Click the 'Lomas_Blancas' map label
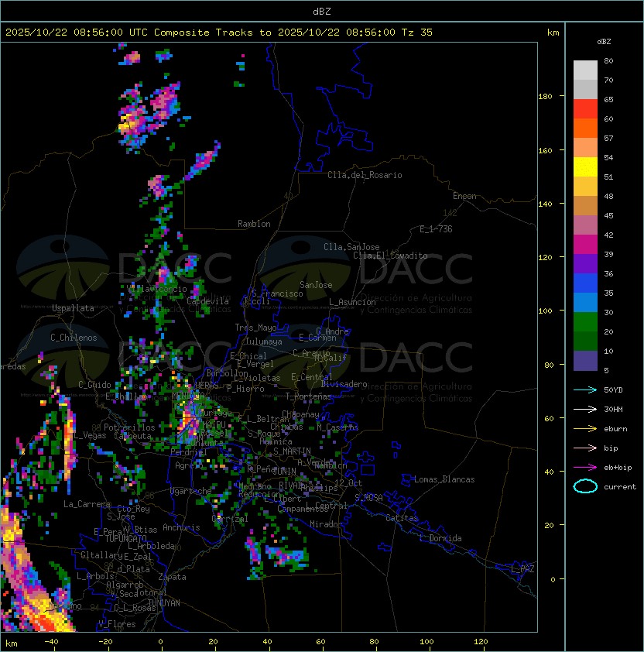Image resolution: width=644 pixels, height=652 pixels. tap(444, 479)
